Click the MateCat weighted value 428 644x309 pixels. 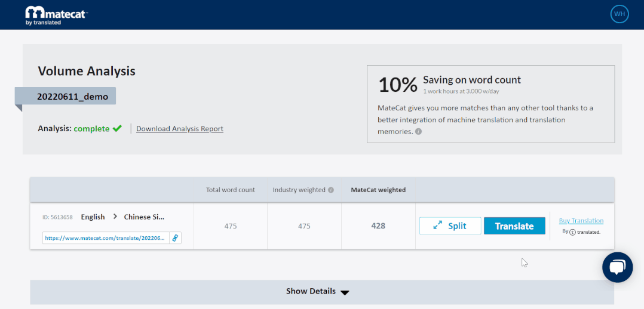pos(378,226)
